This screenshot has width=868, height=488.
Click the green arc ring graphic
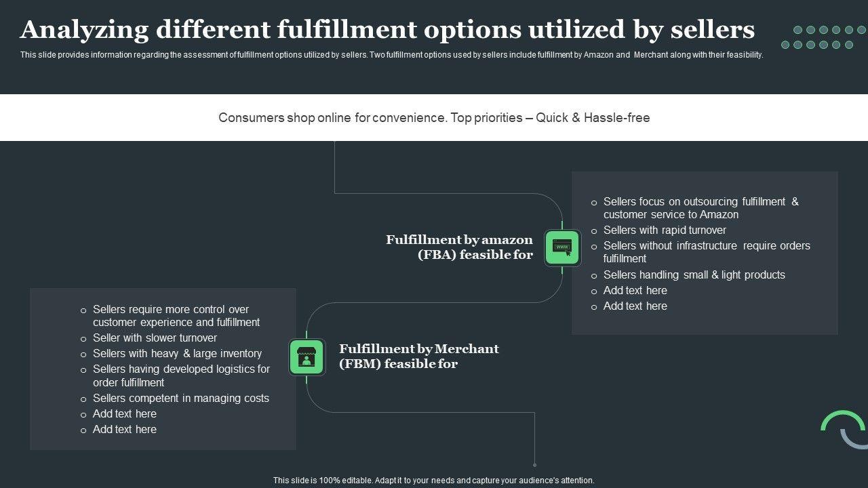click(x=842, y=420)
